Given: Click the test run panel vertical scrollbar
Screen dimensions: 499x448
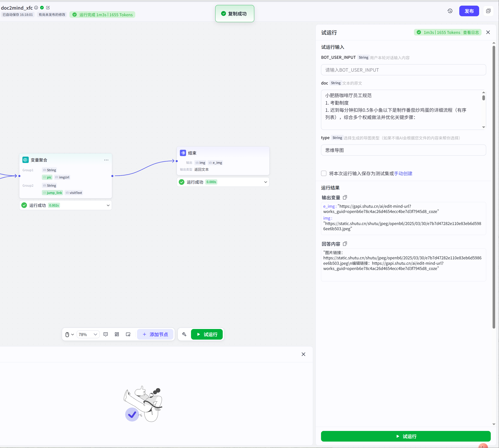Looking at the screenshot, I should [494, 187].
